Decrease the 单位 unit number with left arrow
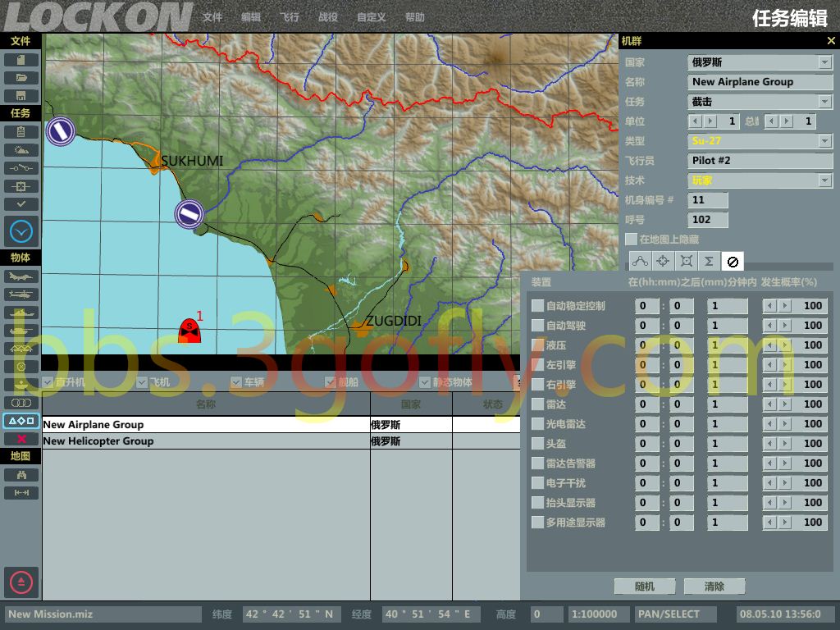The height and width of the screenshot is (630, 840). 696,121
